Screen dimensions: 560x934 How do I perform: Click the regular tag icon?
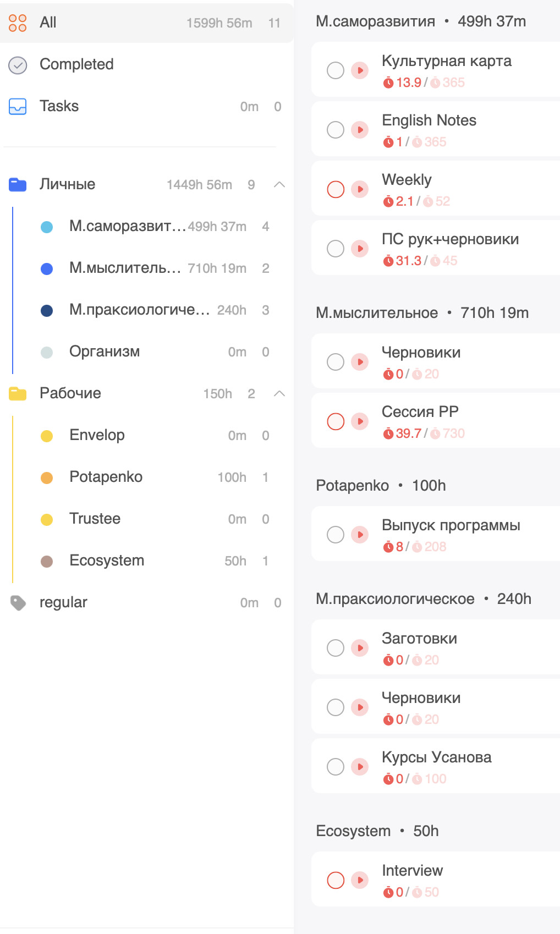point(18,603)
